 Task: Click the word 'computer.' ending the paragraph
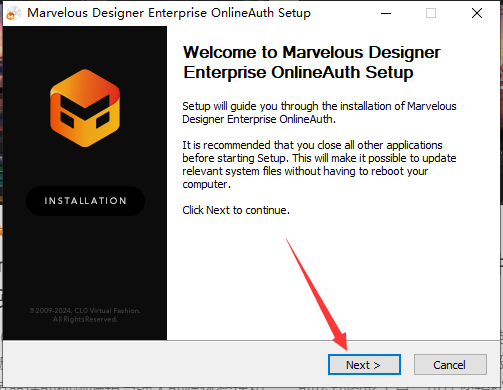point(206,184)
